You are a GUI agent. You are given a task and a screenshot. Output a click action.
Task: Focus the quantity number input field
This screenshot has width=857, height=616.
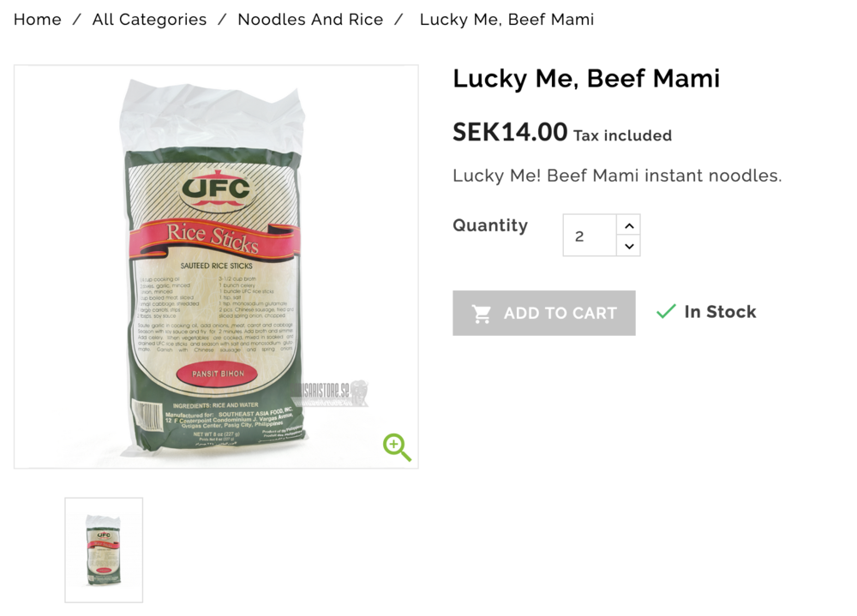point(590,236)
